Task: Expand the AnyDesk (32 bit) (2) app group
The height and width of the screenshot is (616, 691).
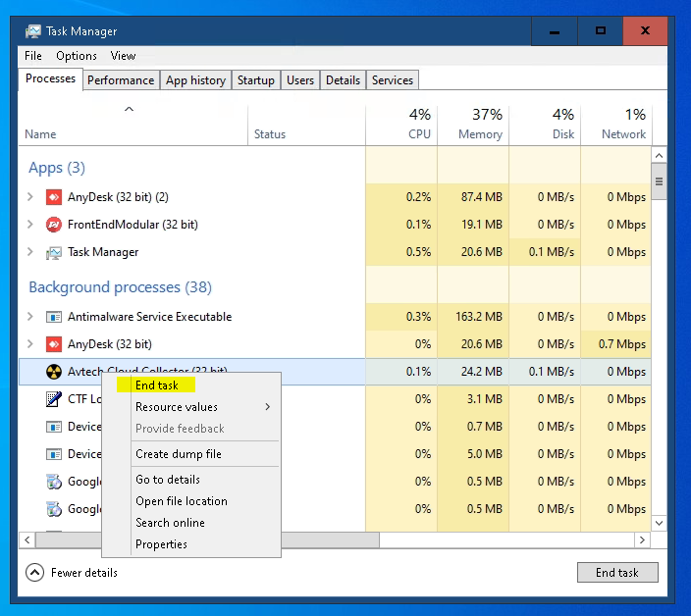Action: (x=30, y=197)
